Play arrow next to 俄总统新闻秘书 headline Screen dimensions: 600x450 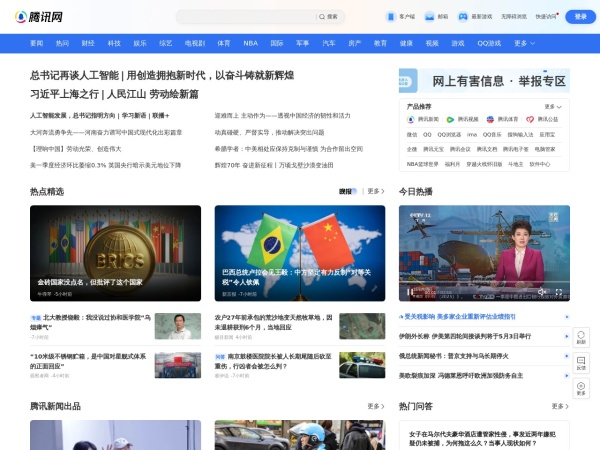[x=567, y=356]
